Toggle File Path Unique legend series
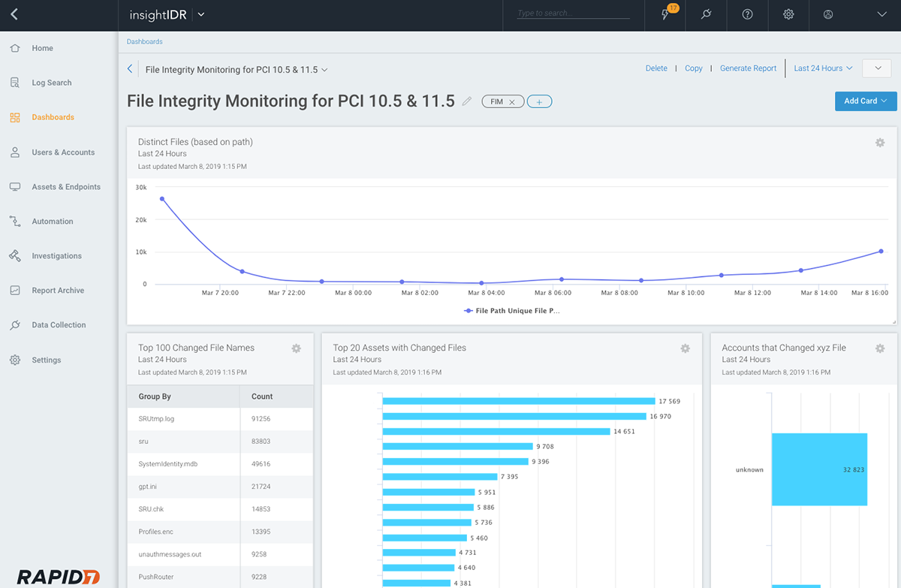The image size is (901, 588). (x=512, y=310)
